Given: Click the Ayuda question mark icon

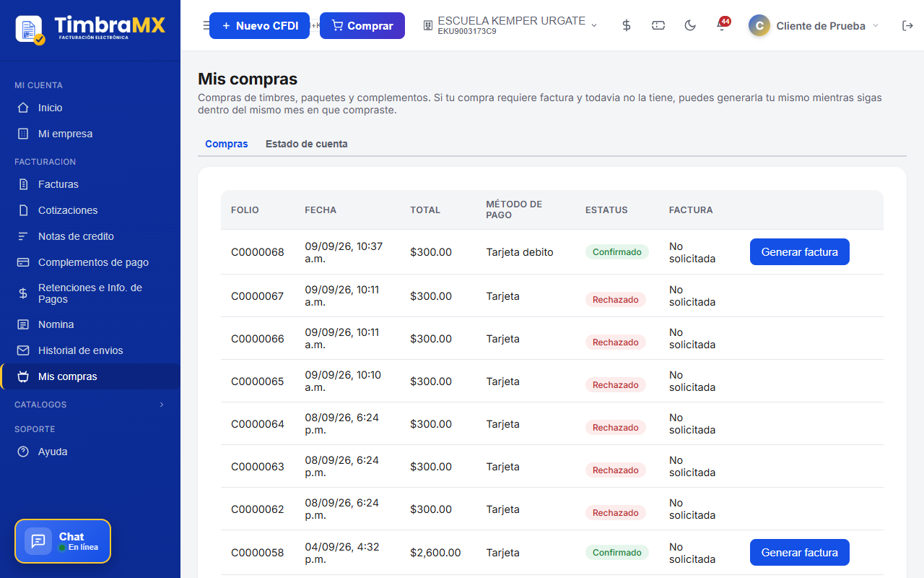Looking at the screenshot, I should point(23,452).
